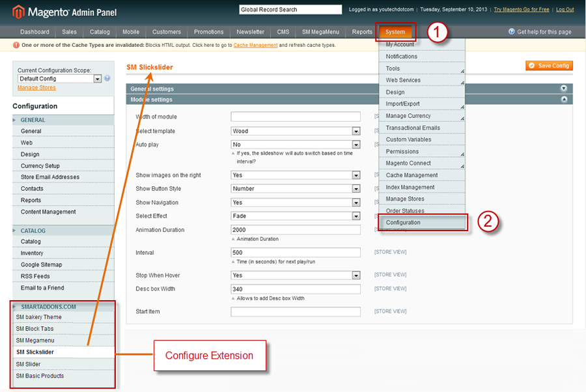586x392 pixels.
Task: Click the scope help icon beside Default Config
Action: (107, 79)
